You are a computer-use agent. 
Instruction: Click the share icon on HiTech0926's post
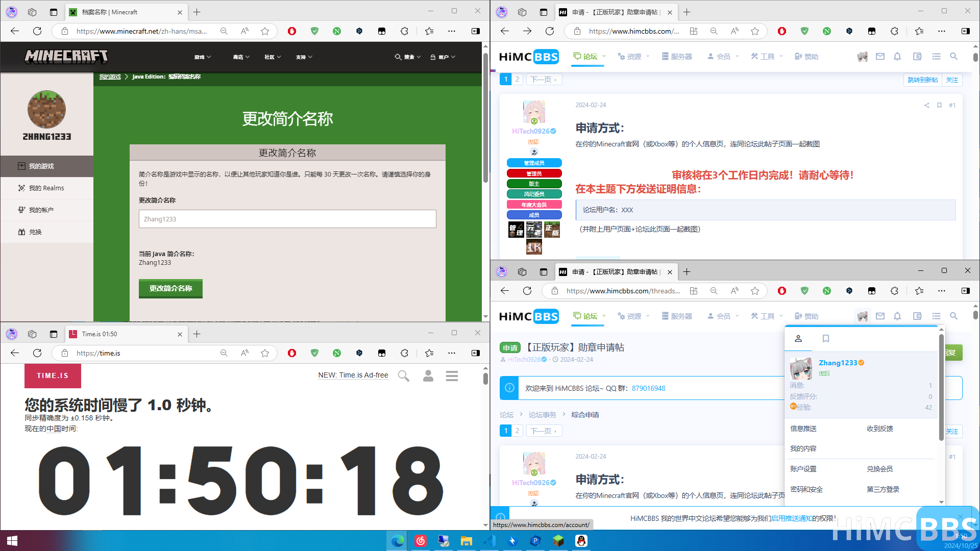pos(926,106)
